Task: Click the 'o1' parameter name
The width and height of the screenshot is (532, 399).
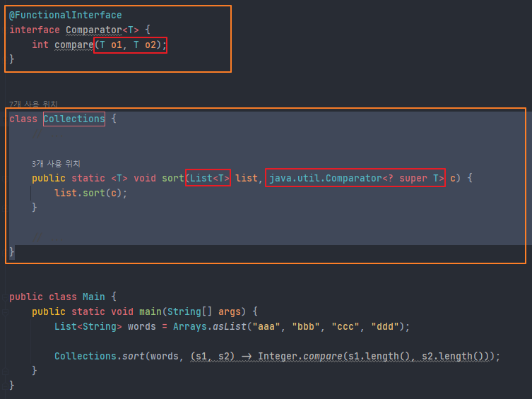Action: (117, 44)
